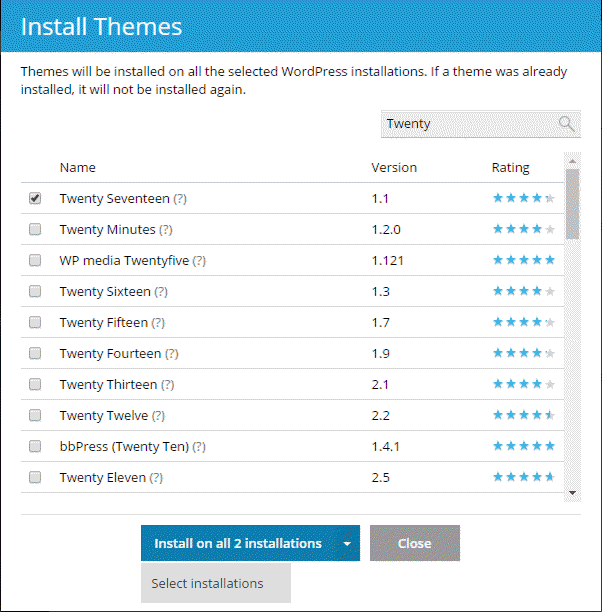The height and width of the screenshot is (612, 602).
Task: Tick the Twenty Thirteen checkbox
Action: click(x=35, y=385)
